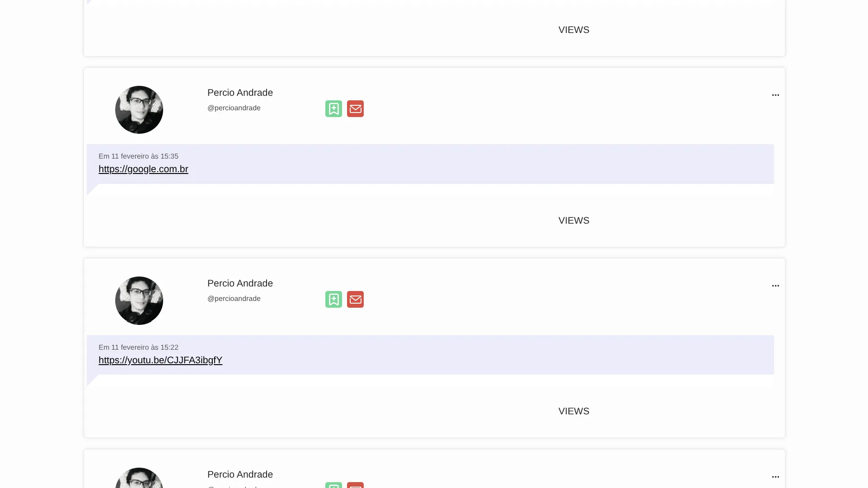This screenshot has height=488, width=868.
Task: Select Percio Andrade name above the google.com.br post
Action: click(240, 93)
